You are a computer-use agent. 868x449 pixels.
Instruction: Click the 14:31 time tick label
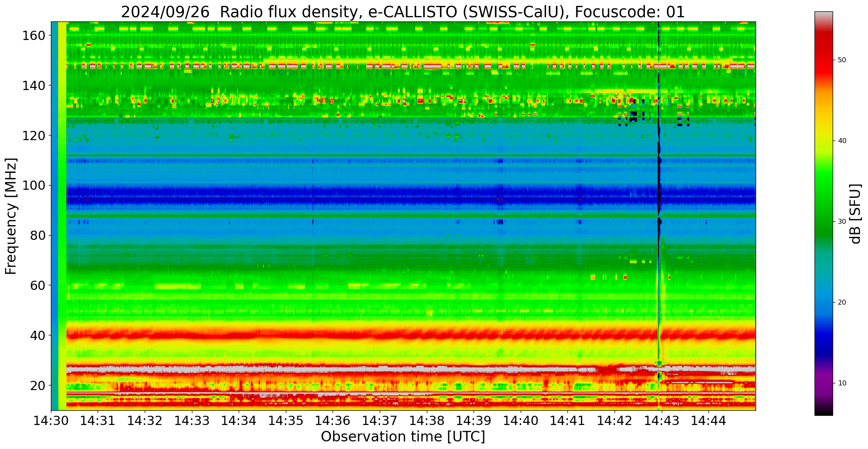coord(98,420)
